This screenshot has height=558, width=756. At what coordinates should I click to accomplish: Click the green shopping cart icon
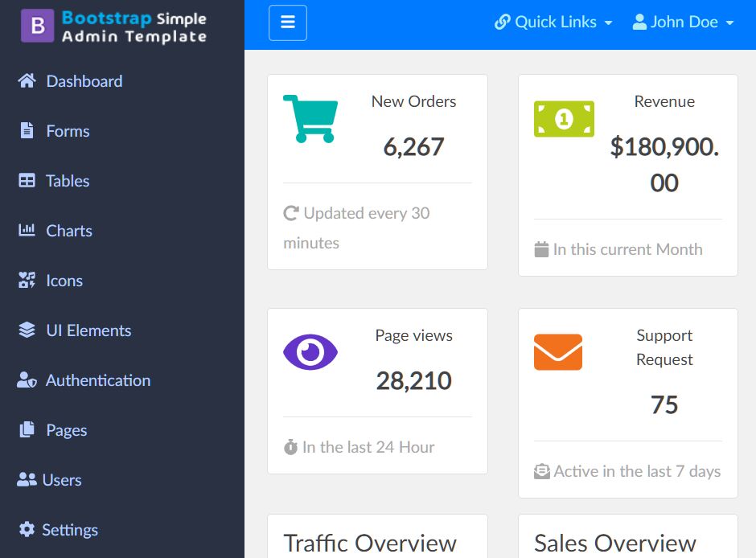(x=311, y=119)
